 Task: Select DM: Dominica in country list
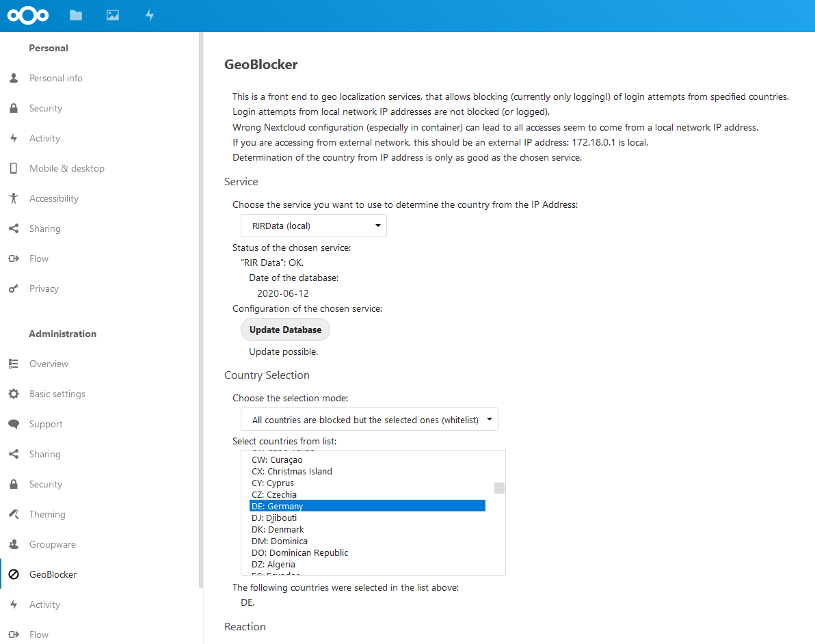pyautogui.click(x=367, y=541)
